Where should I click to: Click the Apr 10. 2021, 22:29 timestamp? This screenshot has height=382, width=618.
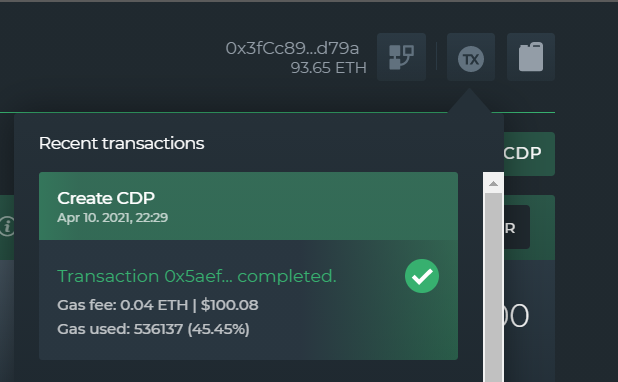[x=113, y=218]
